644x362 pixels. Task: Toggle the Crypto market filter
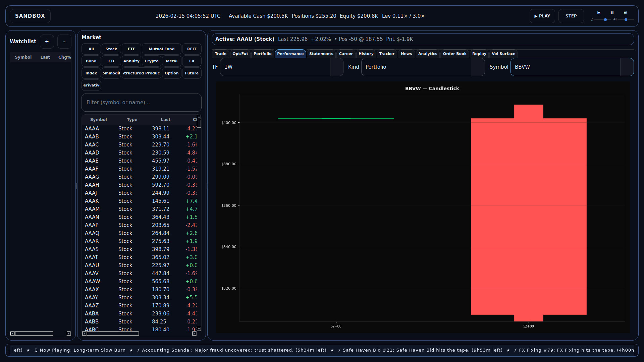coord(151,61)
